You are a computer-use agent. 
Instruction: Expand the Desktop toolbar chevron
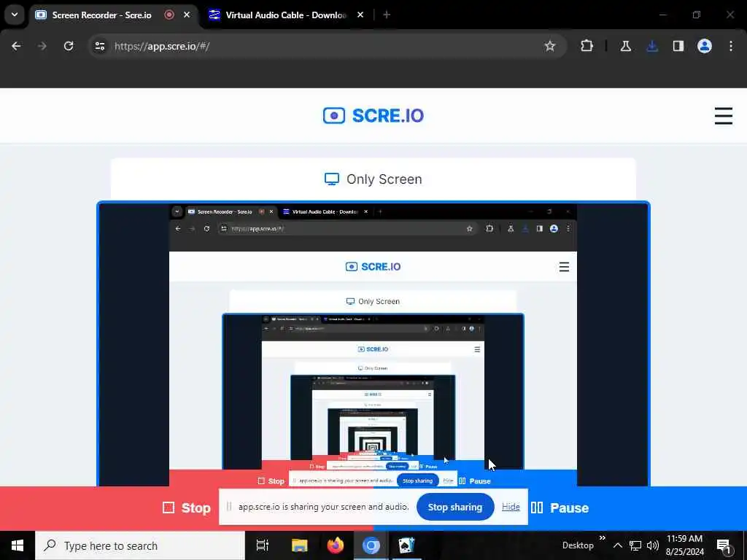(602, 538)
